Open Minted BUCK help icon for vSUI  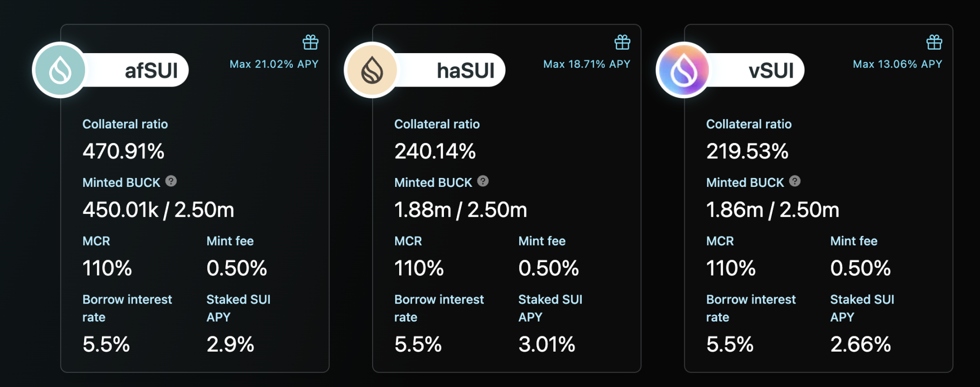click(794, 181)
